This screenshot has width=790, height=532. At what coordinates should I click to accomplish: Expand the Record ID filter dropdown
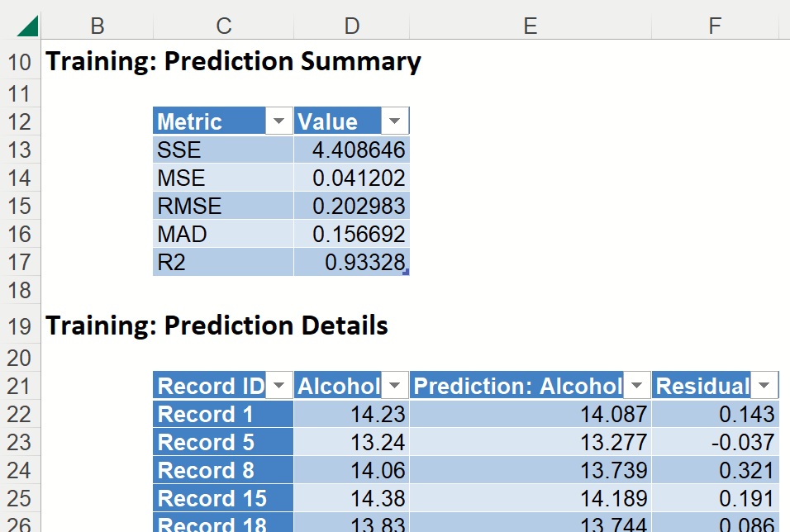click(x=278, y=386)
